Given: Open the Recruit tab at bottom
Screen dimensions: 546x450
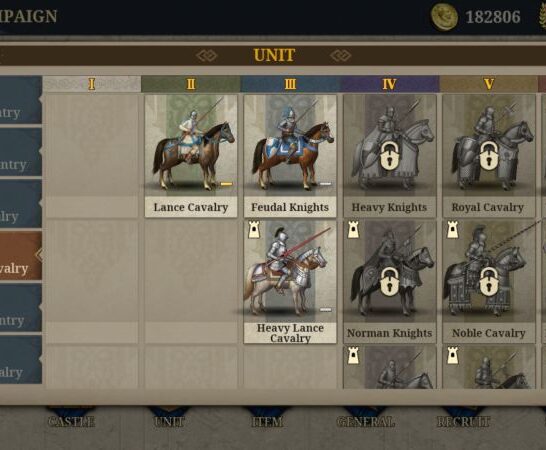Looking at the screenshot, I should click(x=463, y=422).
